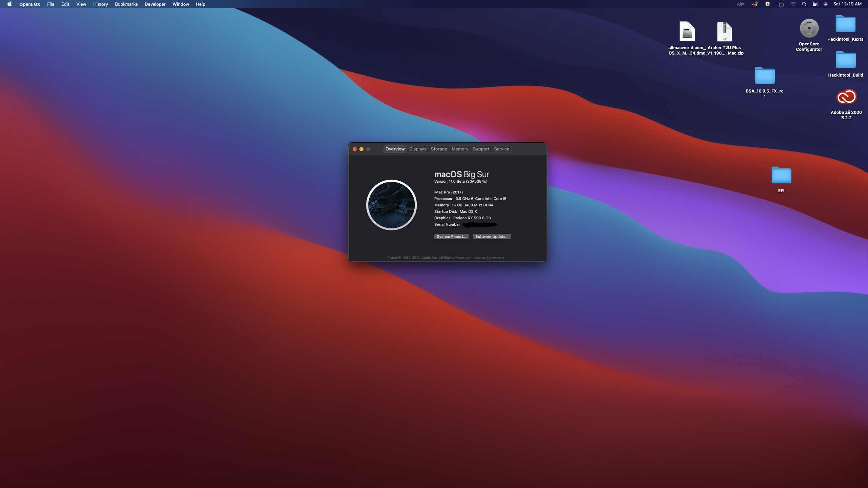Viewport: 868px width, 488px height.
Task: Select the Archer T2U Plus zip file
Action: click(x=724, y=32)
